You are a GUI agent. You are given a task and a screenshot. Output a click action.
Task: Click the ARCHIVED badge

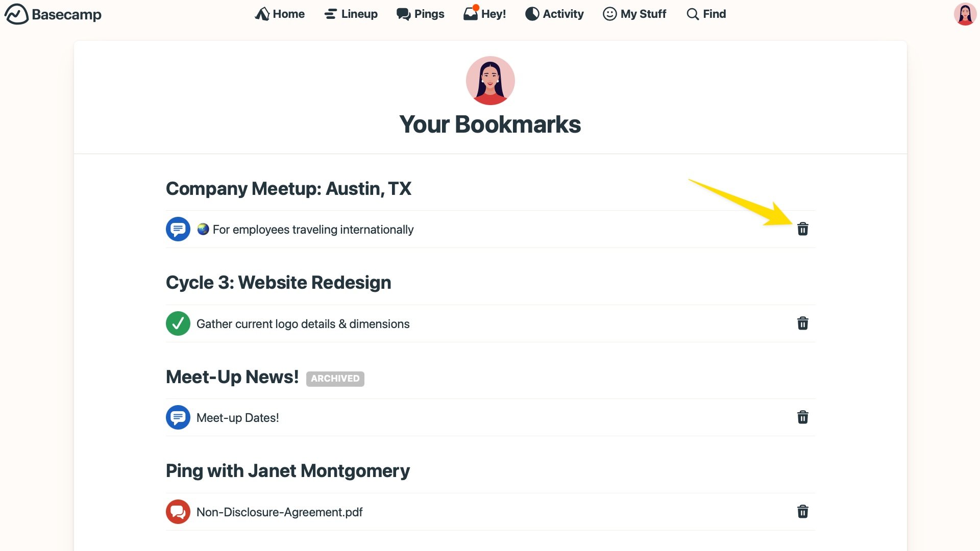coord(335,379)
